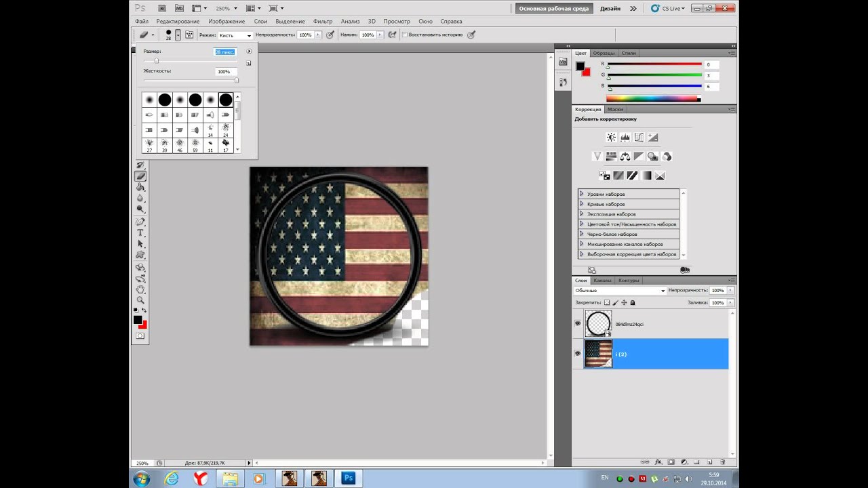Select the Custom Shape tool
This screenshot has width=868, height=488.
[140, 255]
